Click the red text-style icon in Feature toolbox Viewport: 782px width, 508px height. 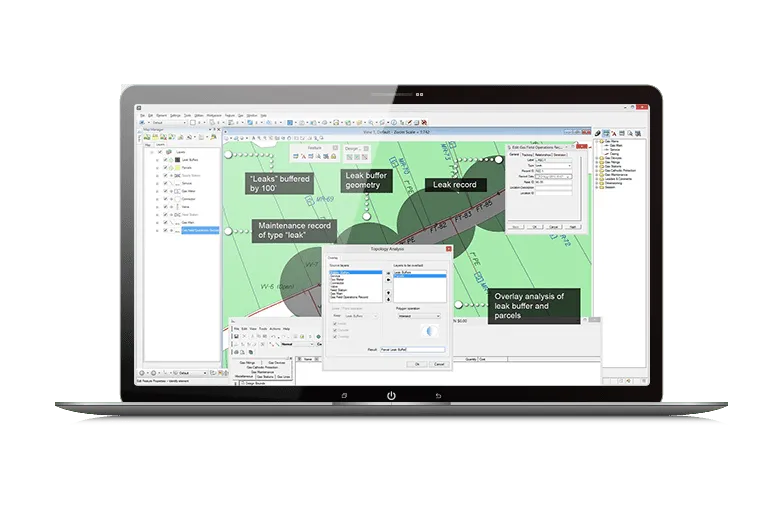pos(303,157)
